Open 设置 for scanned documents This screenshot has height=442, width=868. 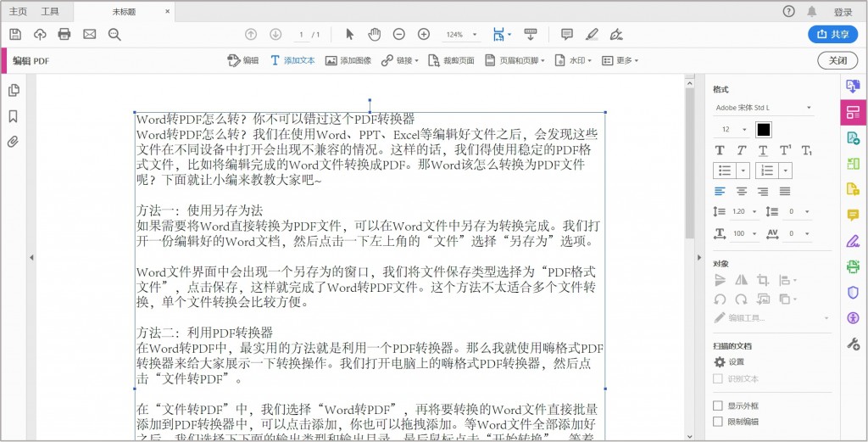click(x=729, y=361)
